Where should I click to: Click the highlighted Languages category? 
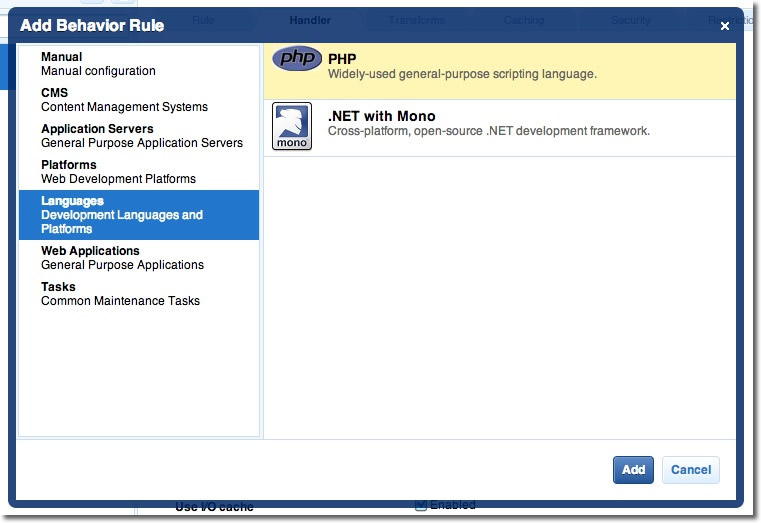click(138, 215)
